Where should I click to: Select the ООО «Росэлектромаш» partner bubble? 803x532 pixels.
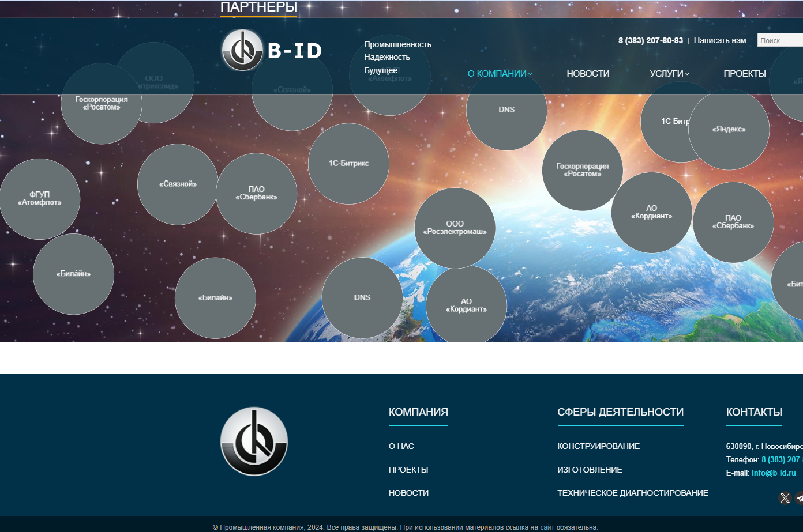tap(455, 228)
